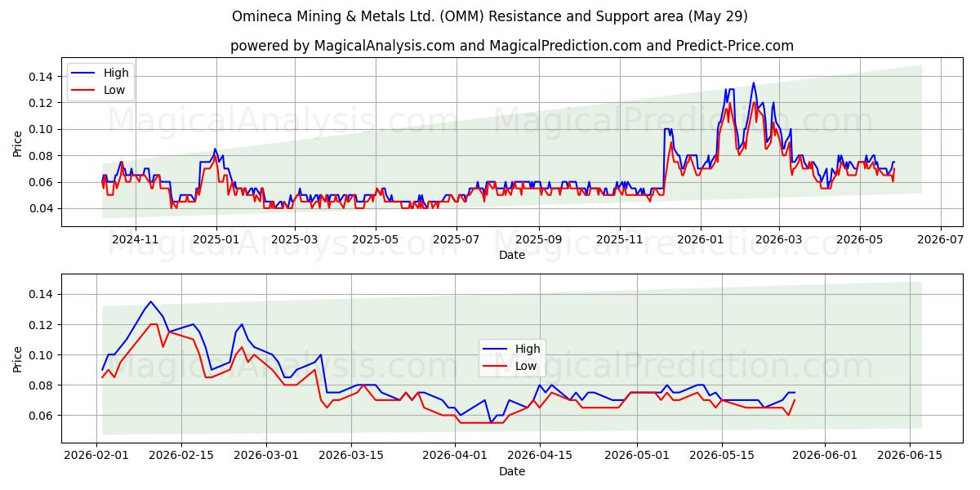Click the '2025-09' x-axis label
Screen dimensions: 980x490
pyautogui.click(x=540, y=239)
